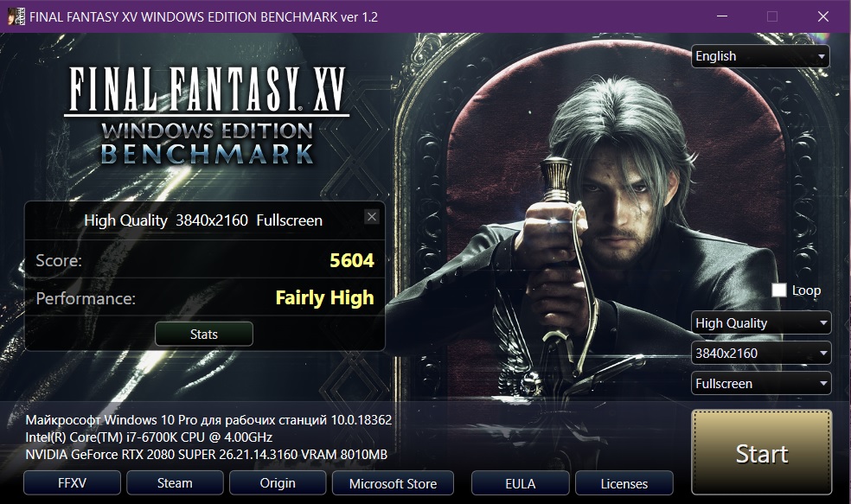Open the 3840x2160 resolution dropdown
This screenshot has width=851, height=504.
pyautogui.click(x=761, y=354)
